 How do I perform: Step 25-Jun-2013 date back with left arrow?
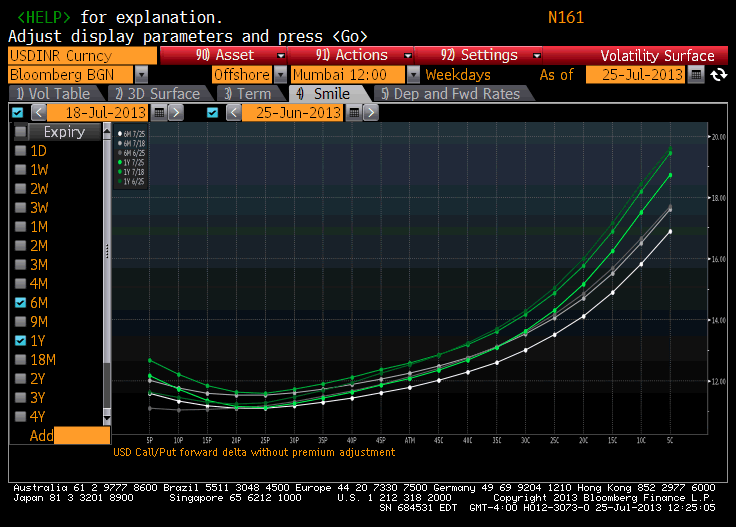tap(233, 113)
